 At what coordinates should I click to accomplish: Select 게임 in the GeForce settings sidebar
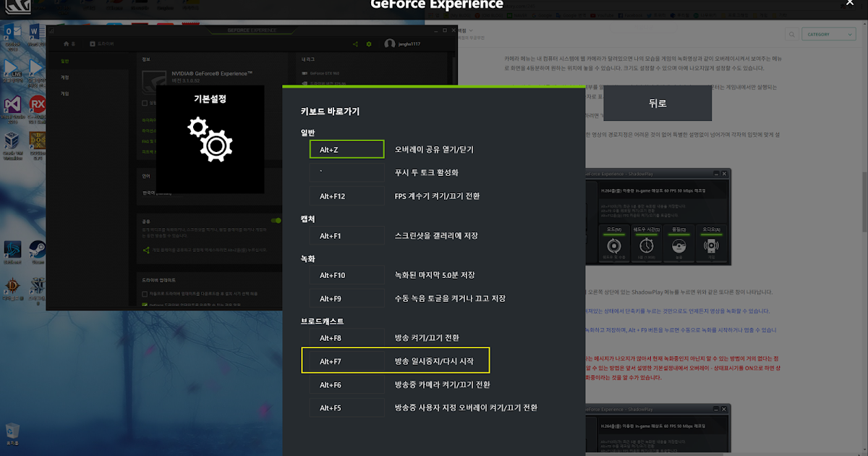(65, 93)
